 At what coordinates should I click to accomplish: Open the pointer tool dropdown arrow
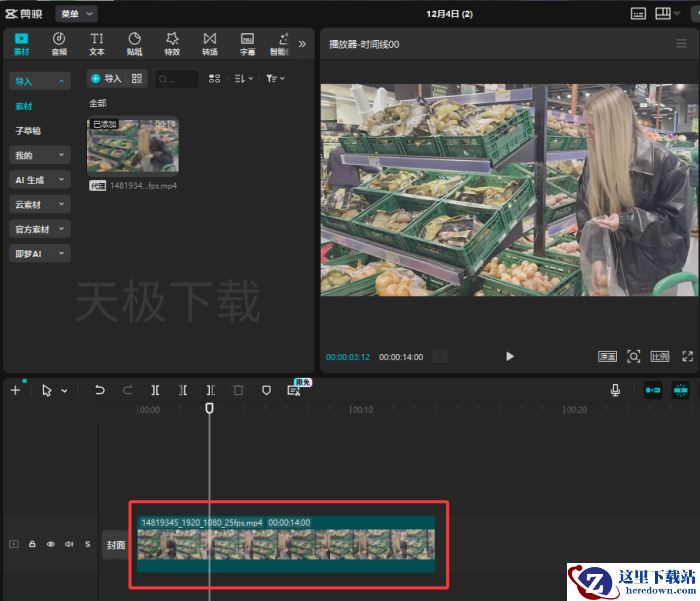[64, 391]
